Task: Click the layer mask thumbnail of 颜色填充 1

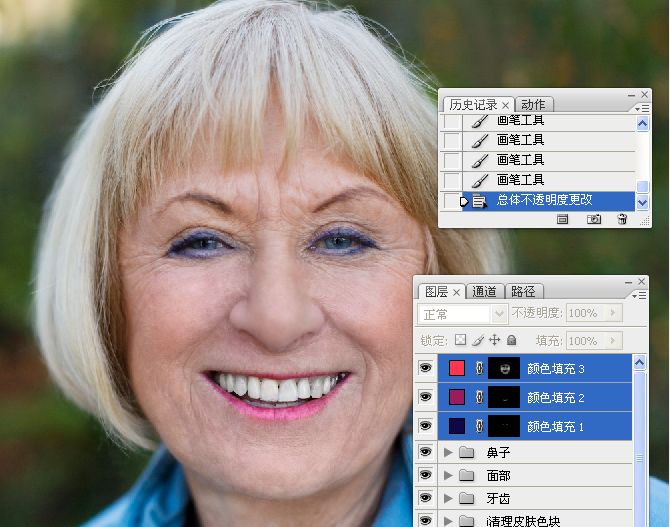Action: pyautogui.click(x=504, y=426)
